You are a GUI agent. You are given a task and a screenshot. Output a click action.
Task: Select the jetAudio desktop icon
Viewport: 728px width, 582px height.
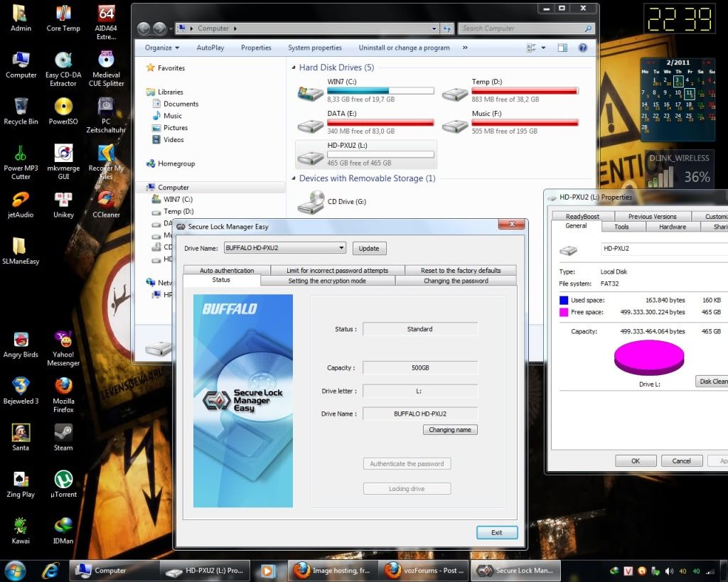click(21, 205)
